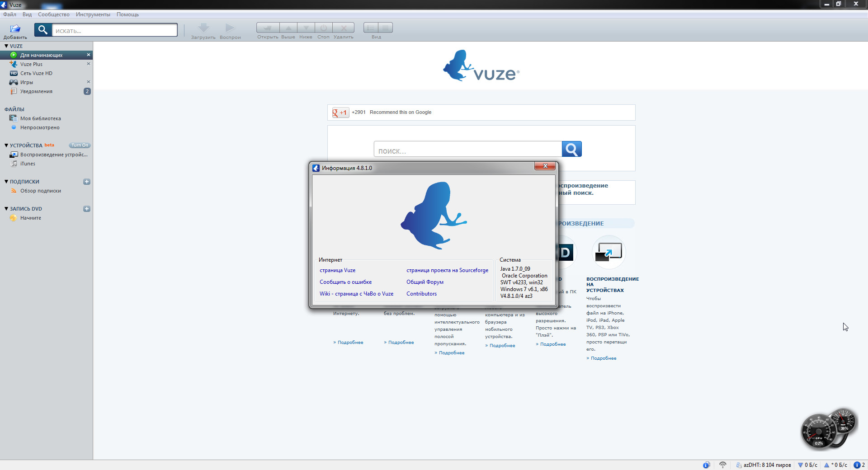Click the Удалить X toolbar button
The image size is (868, 470).
click(x=344, y=28)
